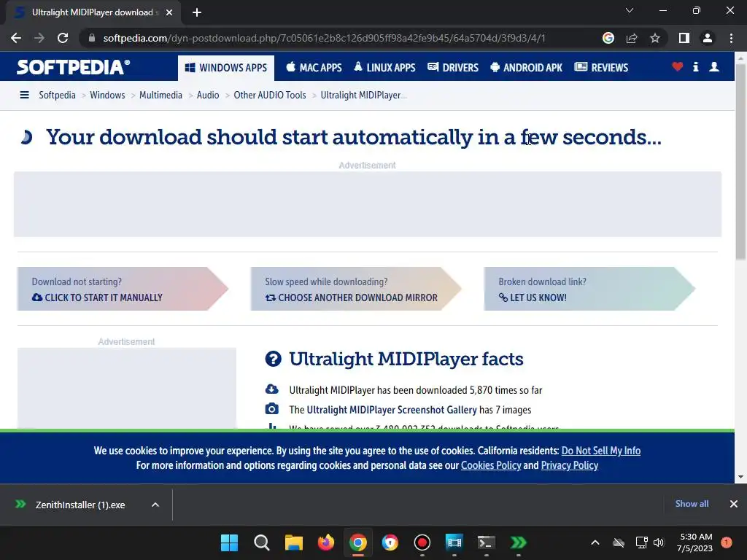Open Ultralight MIDIPlayer Screenshot Gallery link
The height and width of the screenshot is (560, 747).
coord(392,410)
